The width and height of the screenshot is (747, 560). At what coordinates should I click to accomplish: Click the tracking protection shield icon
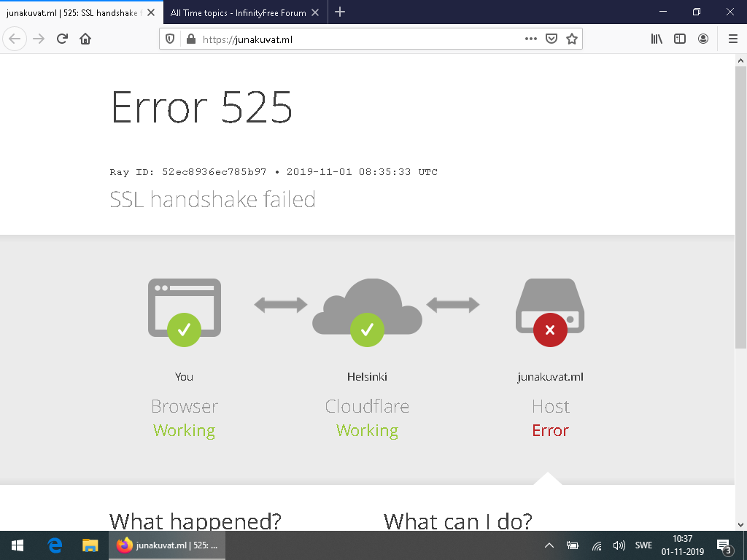(170, 39)
